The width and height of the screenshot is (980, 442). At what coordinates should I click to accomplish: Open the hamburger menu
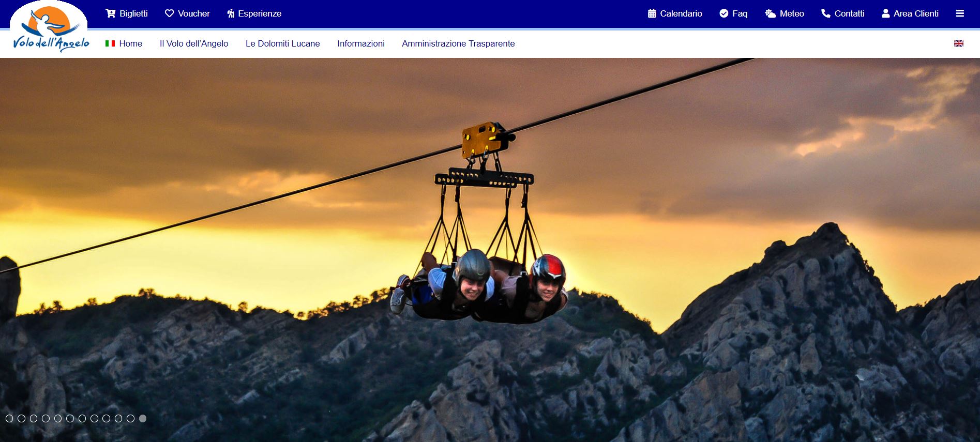[x=960, y=13]
